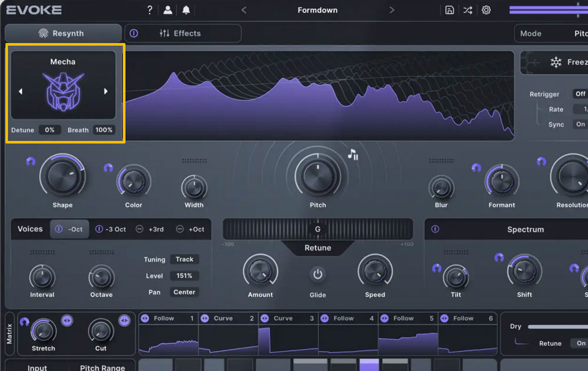This screenshot has width=588, height=371.
Task: Click the Pan Center value button
Action: pyautogui.click(x=185, y=292)
